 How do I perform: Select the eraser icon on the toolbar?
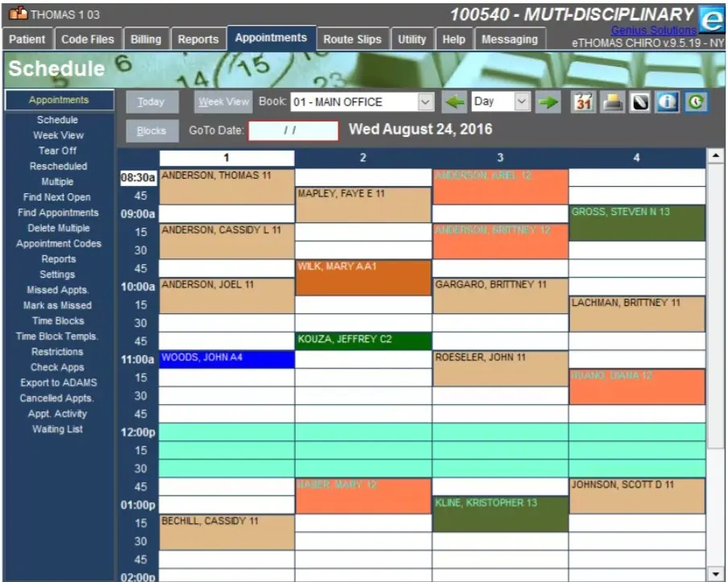640,103
